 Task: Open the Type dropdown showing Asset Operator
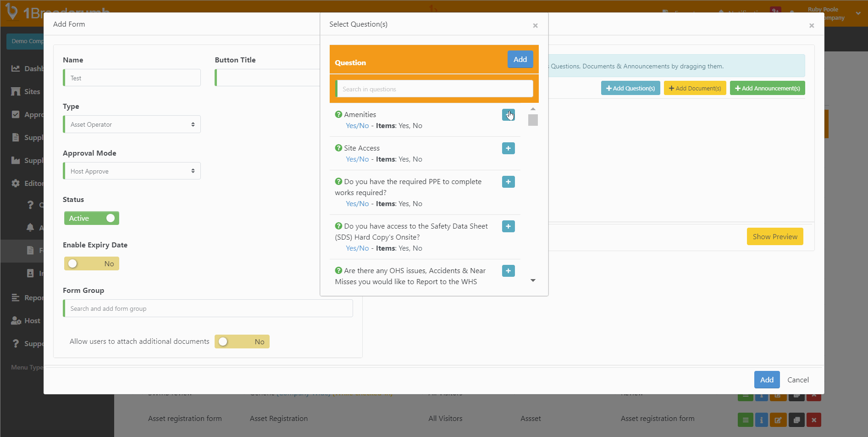click(x=132, y=124)
